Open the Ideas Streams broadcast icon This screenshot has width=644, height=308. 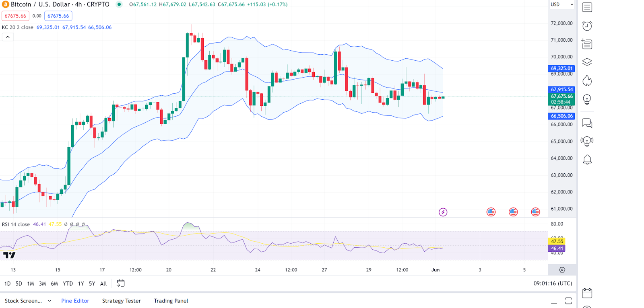pos(587,141)
